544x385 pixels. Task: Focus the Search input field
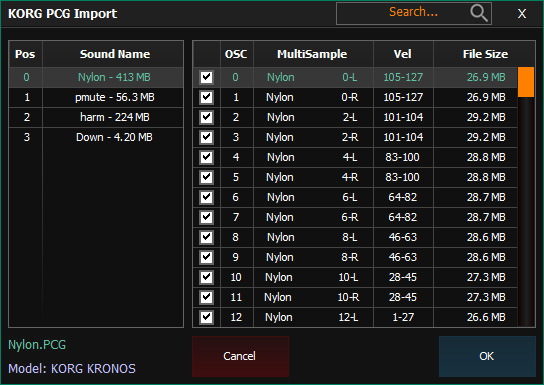tap(414, 14)
